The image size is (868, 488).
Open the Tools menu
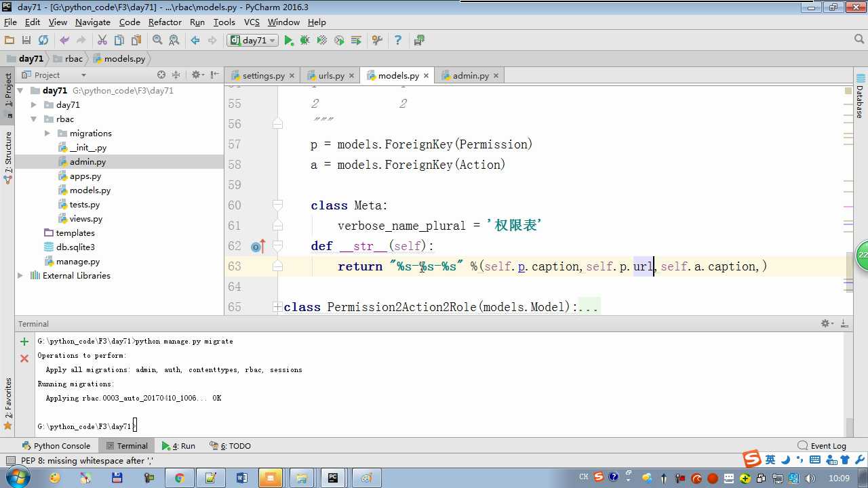[x=224, y=22]
